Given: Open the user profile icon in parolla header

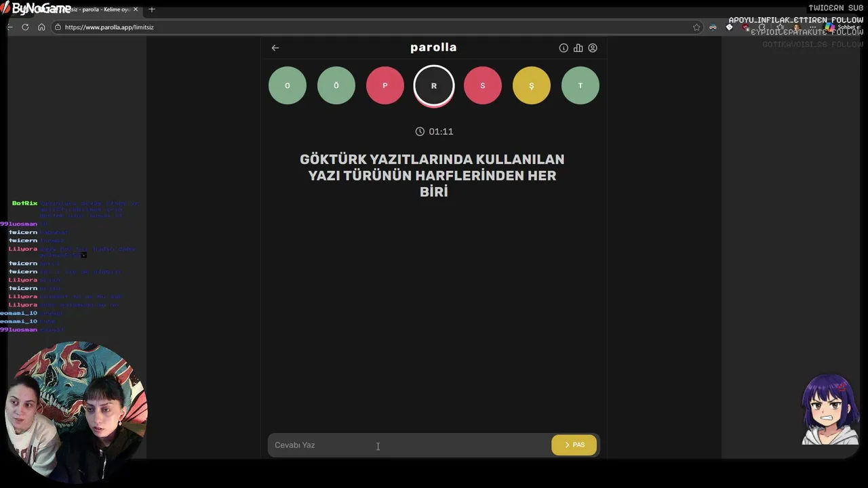Looking at the screenshot, I should tap(593, 48).
